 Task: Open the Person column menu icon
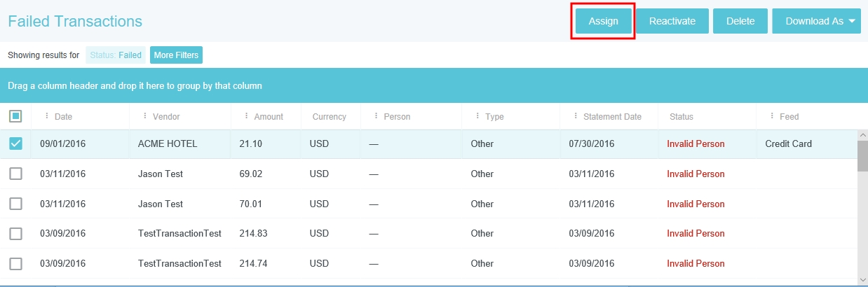click(x=377, y=116)
